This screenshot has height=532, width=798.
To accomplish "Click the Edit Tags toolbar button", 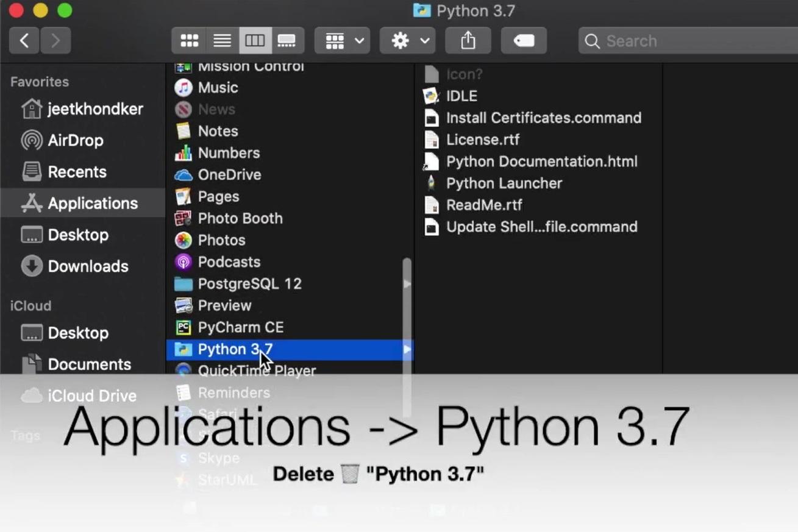I will (524, 41).
